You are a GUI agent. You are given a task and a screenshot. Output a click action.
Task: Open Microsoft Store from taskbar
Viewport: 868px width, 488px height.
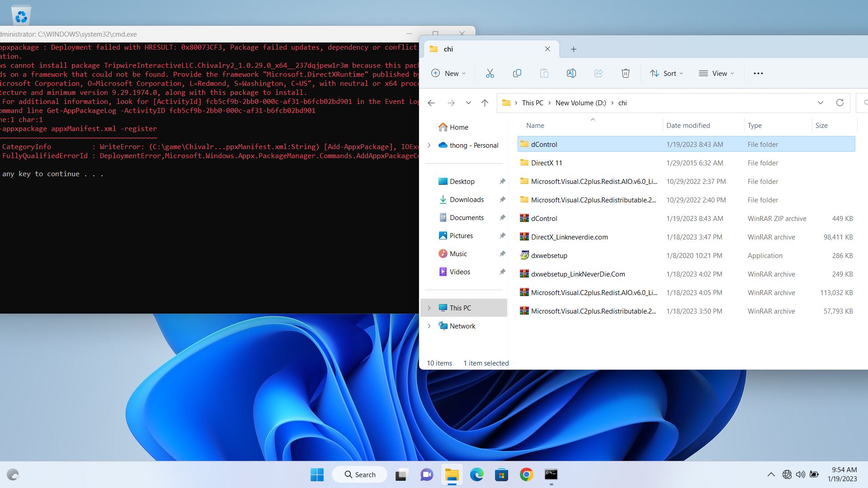point(501,474)
